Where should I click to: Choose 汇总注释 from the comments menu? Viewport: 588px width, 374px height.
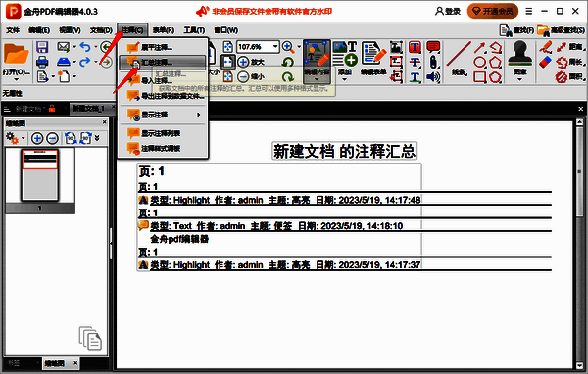point(163,63)
